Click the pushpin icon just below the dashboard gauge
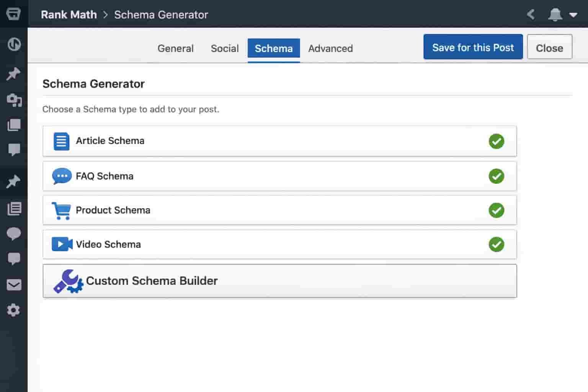Image resolution: width=588 pixels, height=392 pixels. pos(14,73)
